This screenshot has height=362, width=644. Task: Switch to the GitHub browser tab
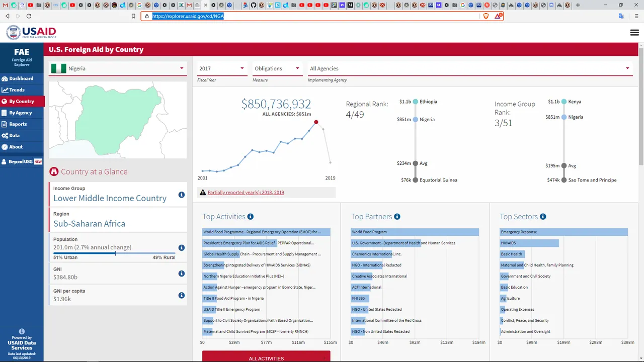(253, 5)
